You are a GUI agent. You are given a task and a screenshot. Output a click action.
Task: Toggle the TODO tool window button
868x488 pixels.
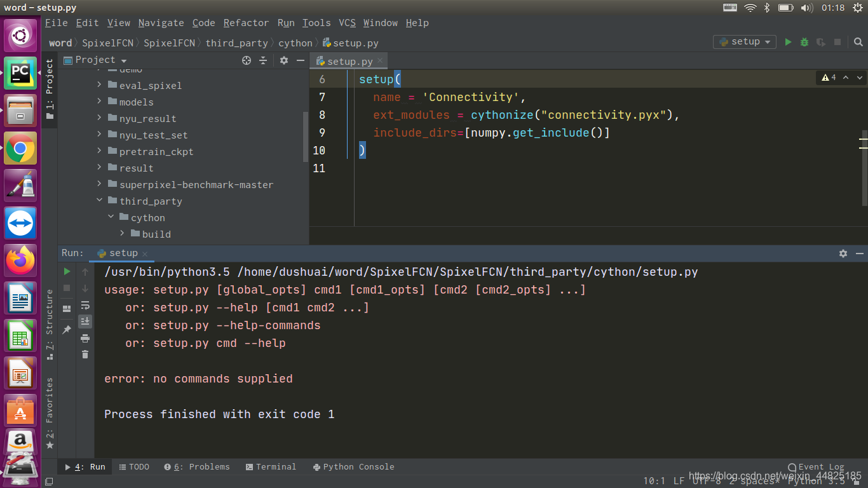pyautogui.click(x=134, y=466)
